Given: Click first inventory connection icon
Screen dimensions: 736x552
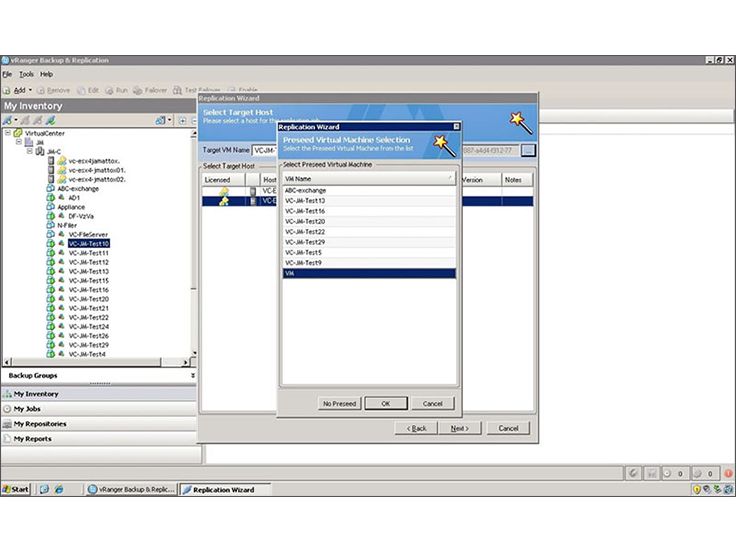Looking at the screenshot, I should (8, 121).
